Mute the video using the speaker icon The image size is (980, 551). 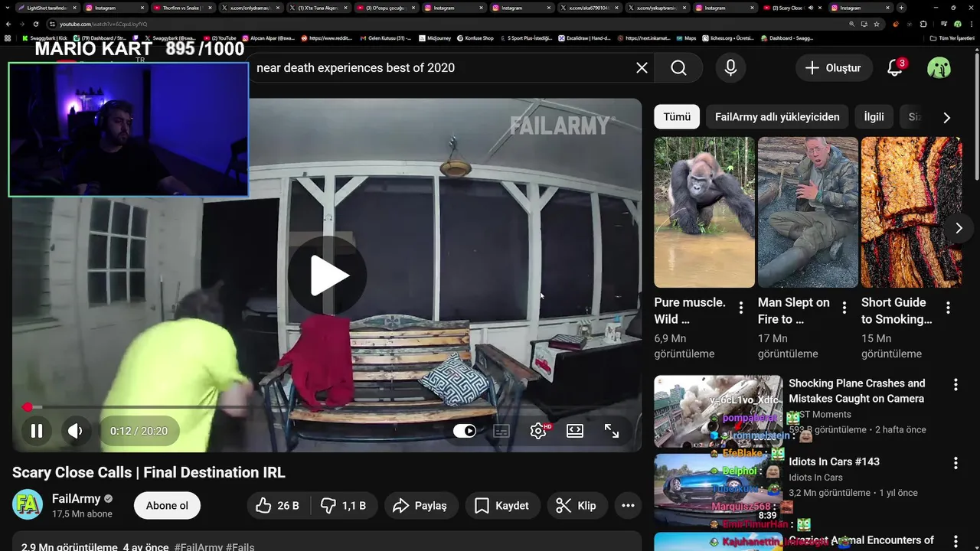[75, 431]
